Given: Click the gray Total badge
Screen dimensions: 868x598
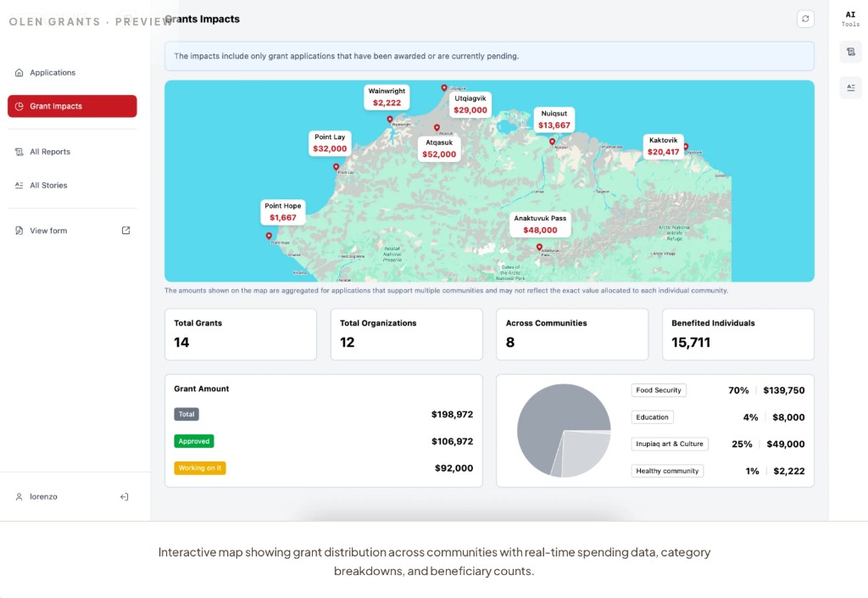Looking at the screenshot, I should tap(186, 414).
